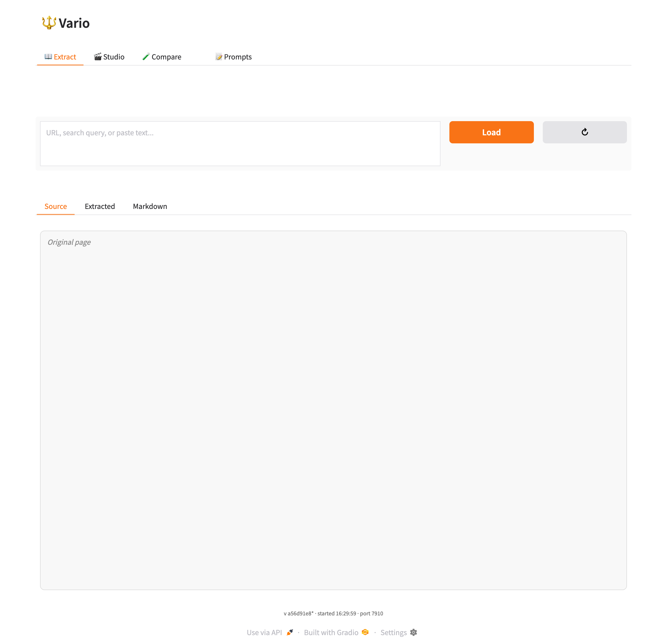Open the Studio tab
Viewport: 667px width, 644px height.
tap(109, 57)
